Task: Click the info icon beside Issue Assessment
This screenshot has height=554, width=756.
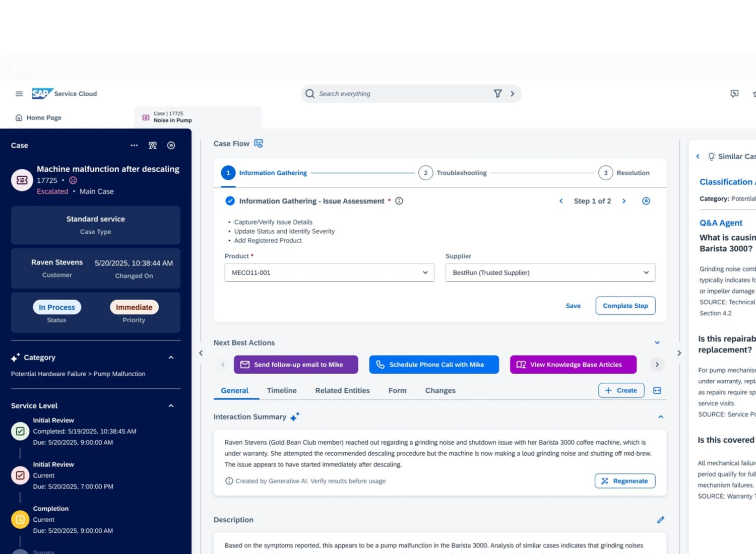Action: [399, 201]
